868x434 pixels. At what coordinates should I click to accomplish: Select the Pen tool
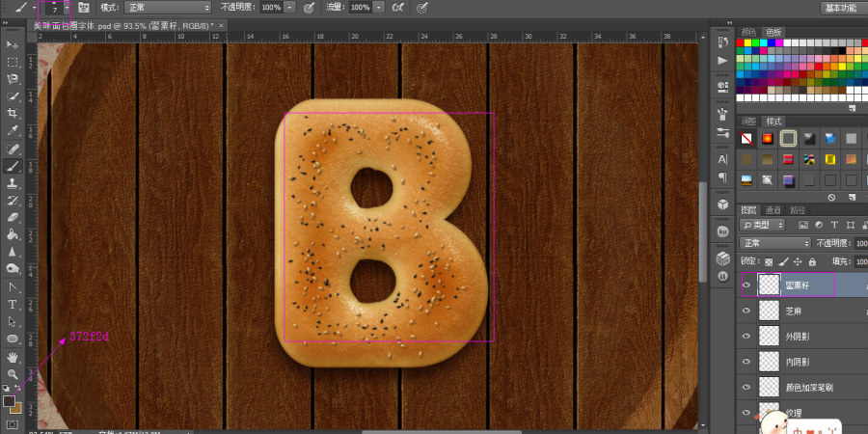click(x=13, y=286)
